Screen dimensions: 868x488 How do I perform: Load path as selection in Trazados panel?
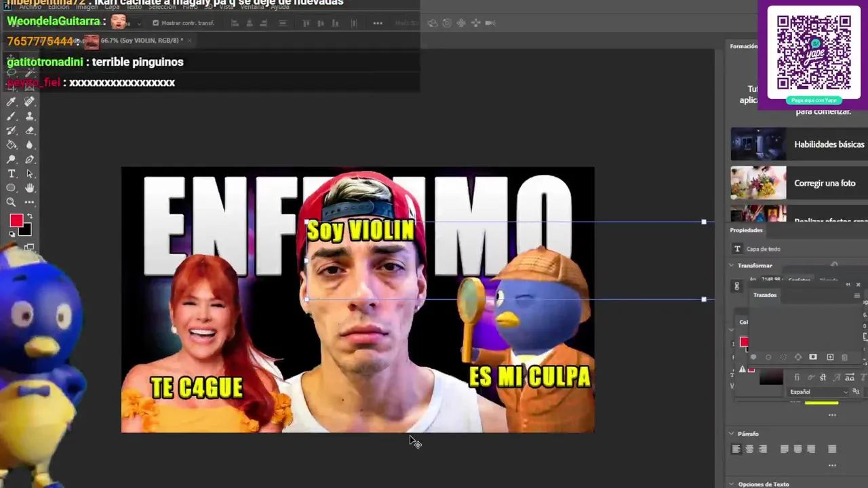[x=783, y=357]
